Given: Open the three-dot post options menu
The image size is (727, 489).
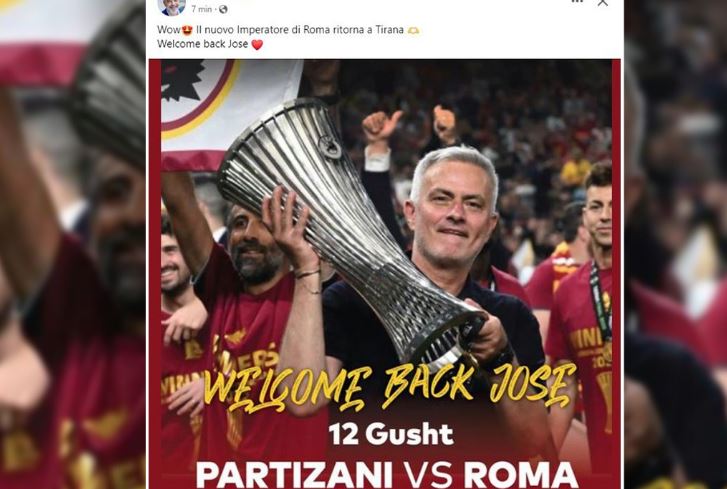Looking at the screenshot, I should [577, 2].
